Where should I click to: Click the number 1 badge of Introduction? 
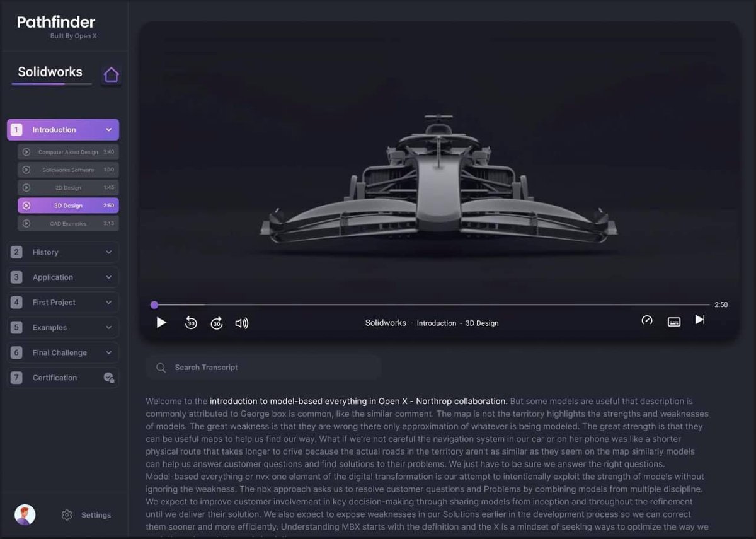17,130
